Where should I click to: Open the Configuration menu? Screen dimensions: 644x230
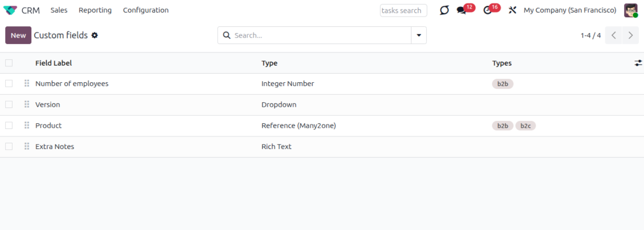(x=145, y=10)
